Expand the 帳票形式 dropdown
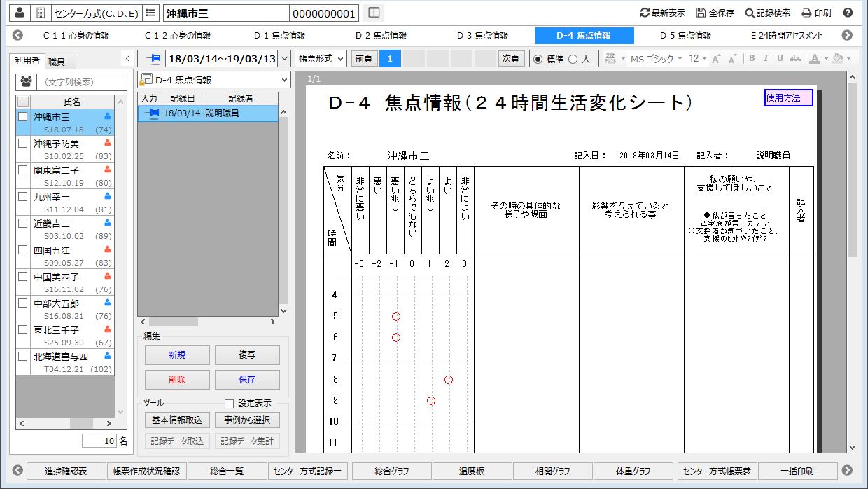This screenshot has height=489, width=868. [x=321, y=58]
